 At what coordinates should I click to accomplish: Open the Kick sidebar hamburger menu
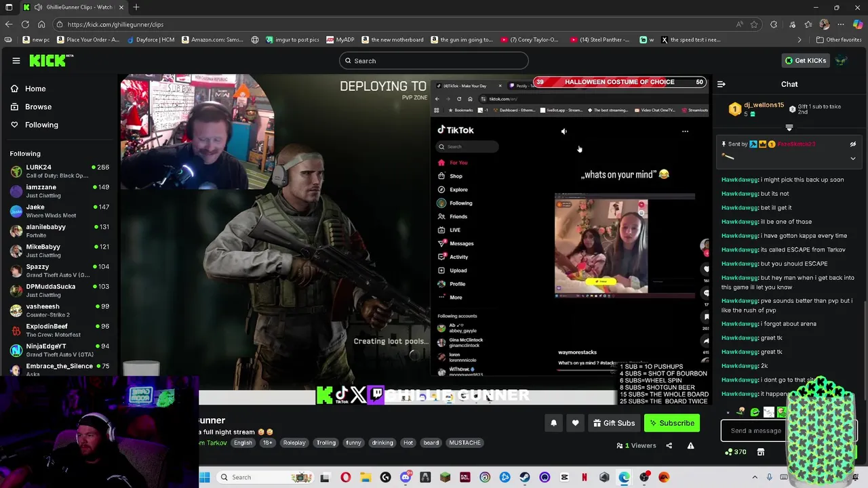tap(16, 61)
